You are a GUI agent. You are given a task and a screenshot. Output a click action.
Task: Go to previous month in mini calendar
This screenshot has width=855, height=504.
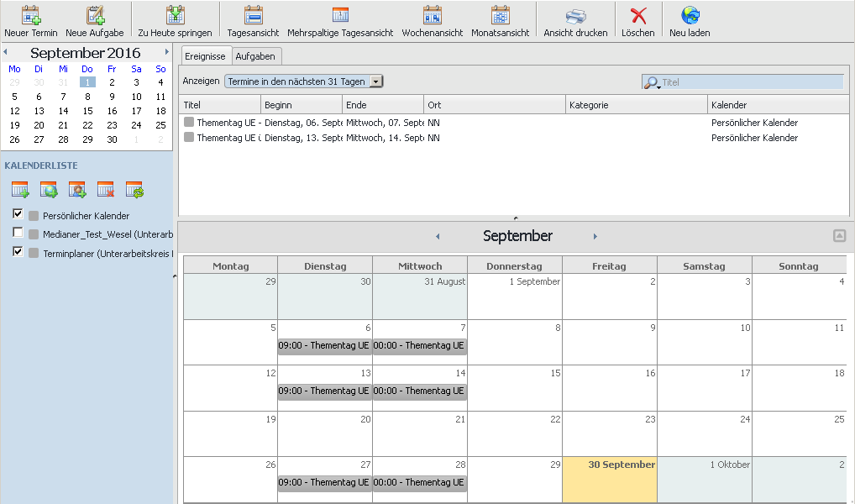click(6, 52)
